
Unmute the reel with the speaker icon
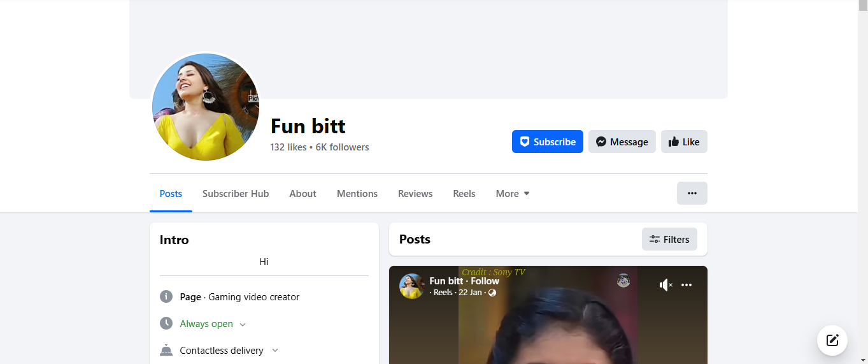[x=665, y=285]
